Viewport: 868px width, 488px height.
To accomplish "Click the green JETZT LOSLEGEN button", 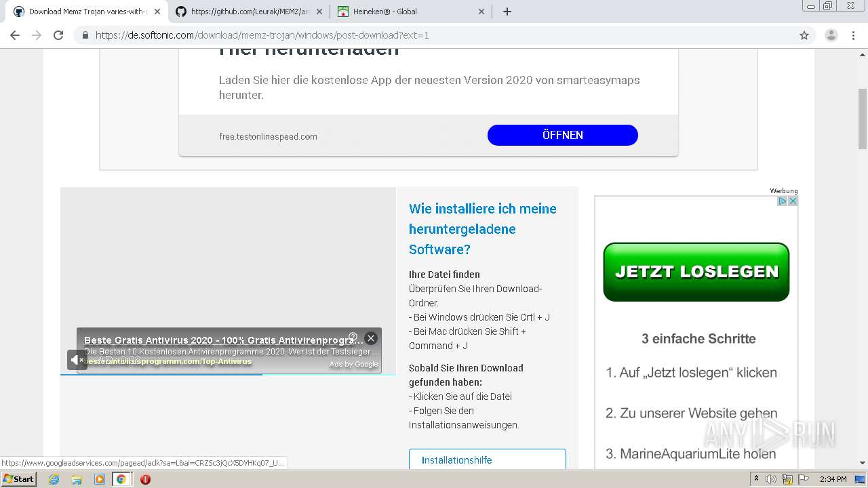I will tap(696, 272).
